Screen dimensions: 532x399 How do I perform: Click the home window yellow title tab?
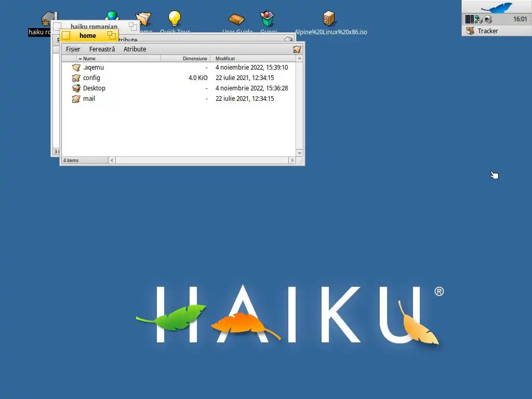tap(87, 36)
